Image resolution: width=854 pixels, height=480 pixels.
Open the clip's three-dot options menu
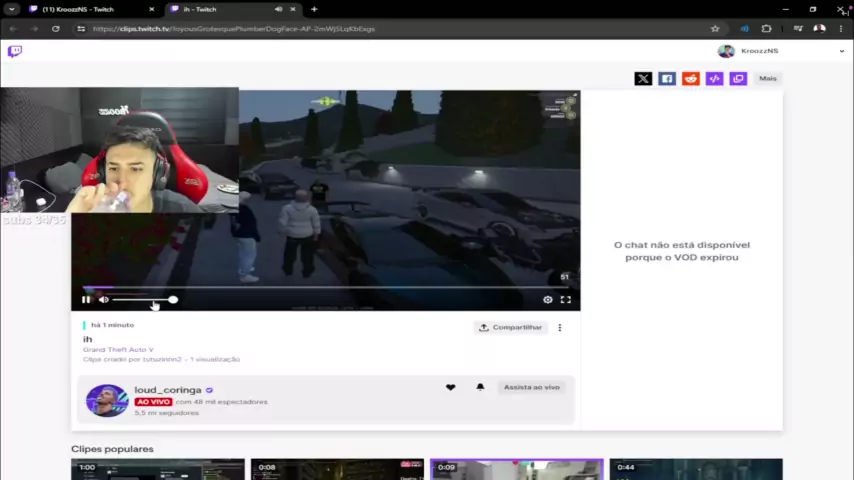coord(560,327)
